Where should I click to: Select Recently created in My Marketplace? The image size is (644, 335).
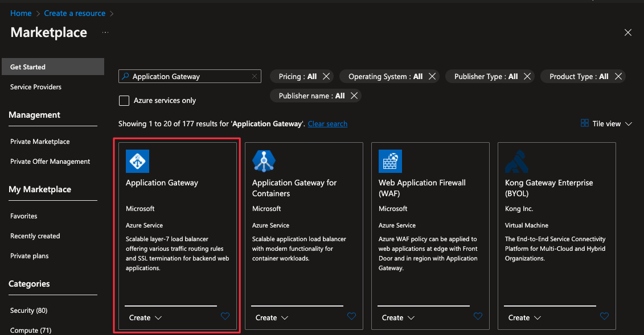35,236
